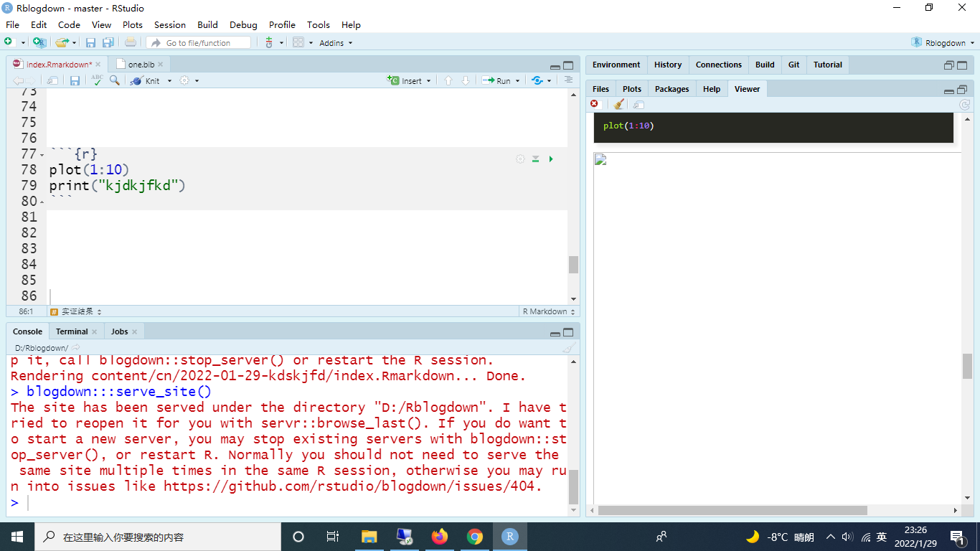Switch to the Git tab

coord(793,65)
